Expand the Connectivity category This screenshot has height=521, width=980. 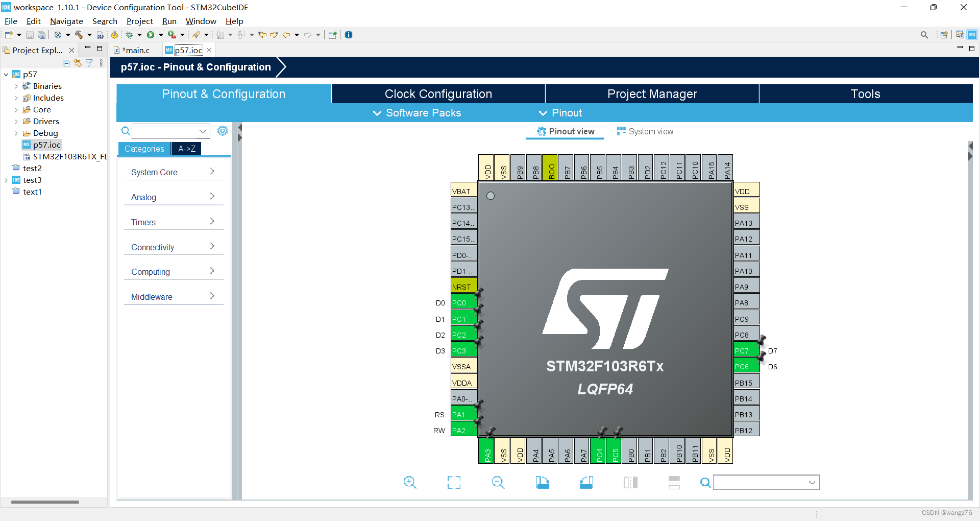coord(174,247)
